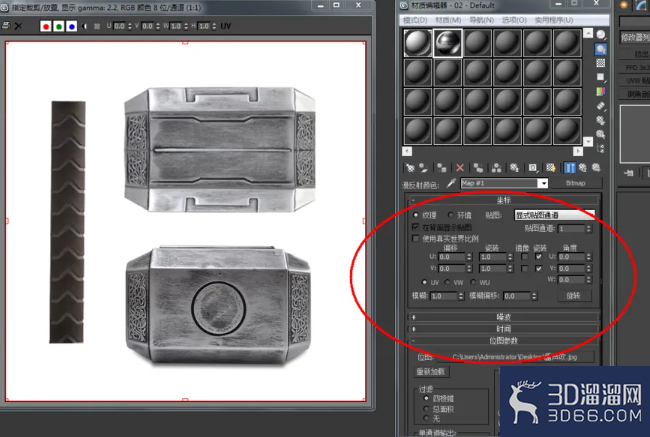
Task: Open the 选项(O) menu
Action: pos(514,20)
